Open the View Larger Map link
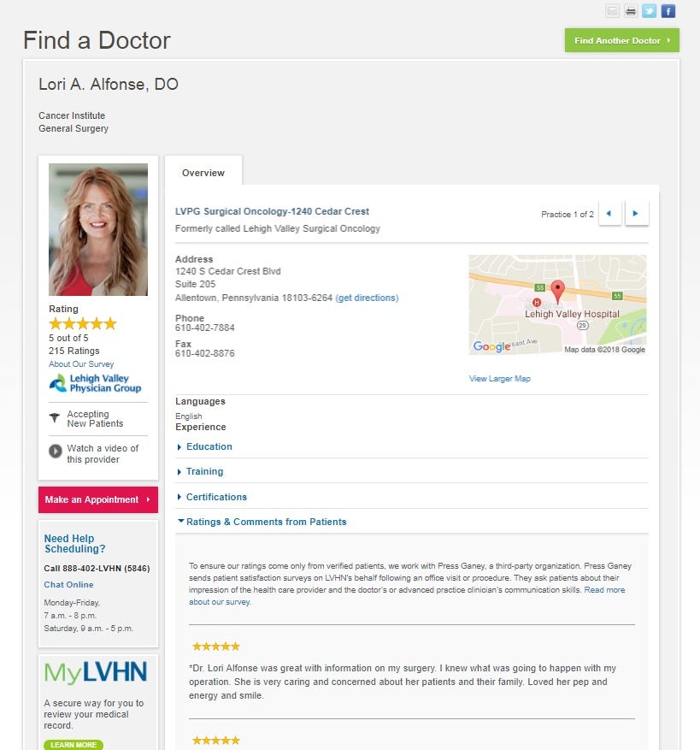The image size is (700, 750). click(x=500, y=378)
